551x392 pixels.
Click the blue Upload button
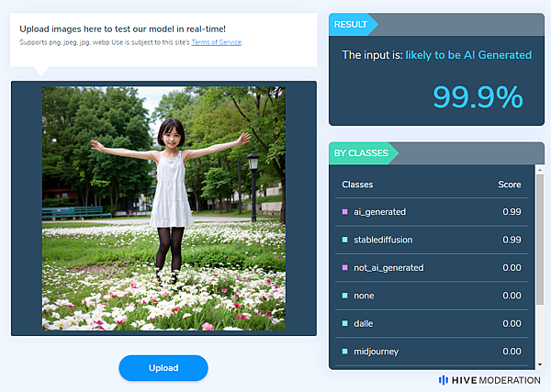163,368
